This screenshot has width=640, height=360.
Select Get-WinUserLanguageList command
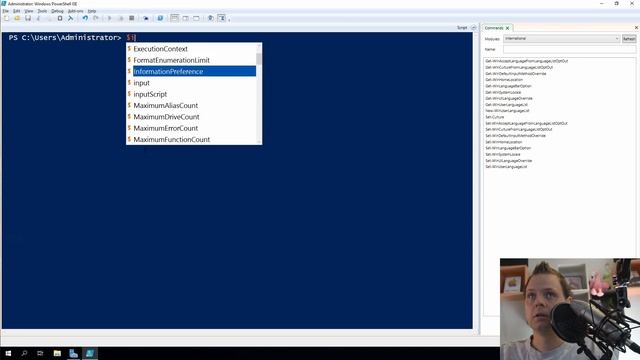[506, 104]
